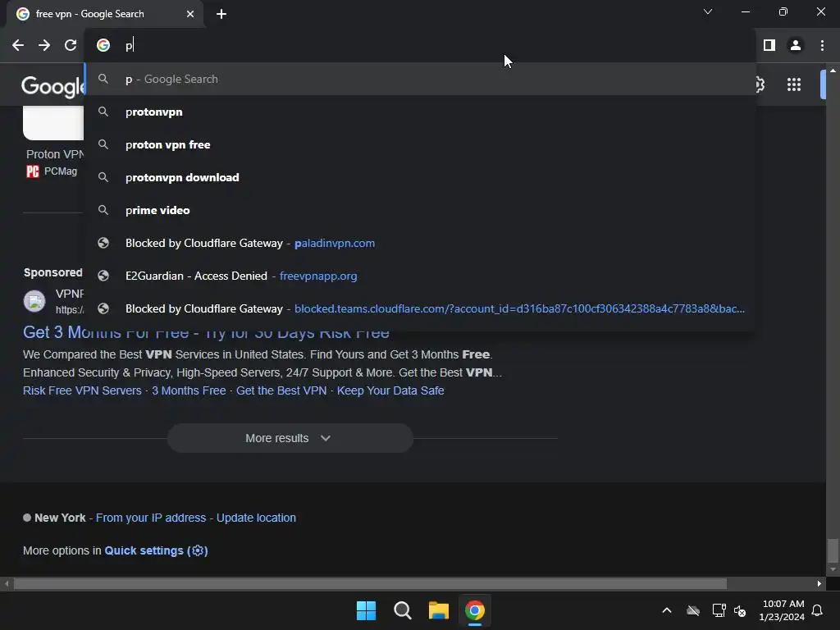This screenshot has height=630, width=840.
Task: Choose the 'p - Google Search' suggestion
Action: tap(420, 80)
